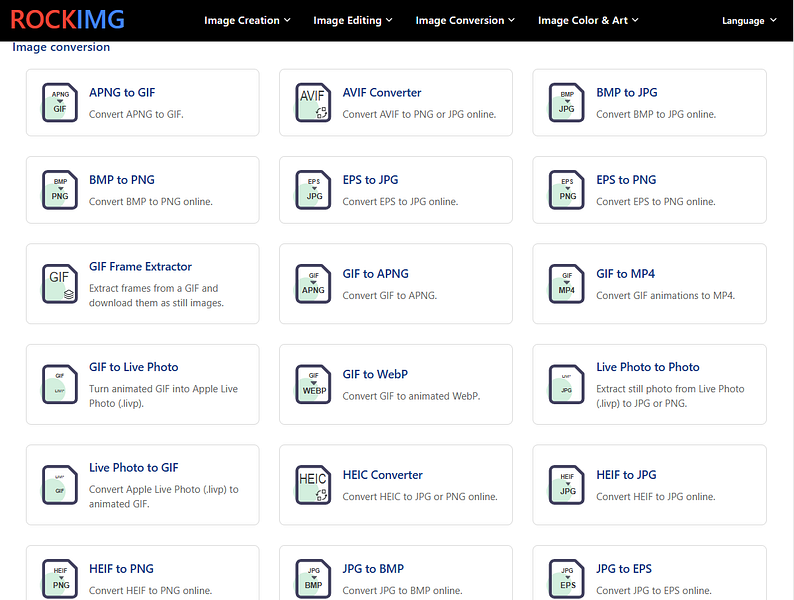The image size is (794, 600).
Task: Open the Live Photo to GIF title link
Action: point(134,467)
